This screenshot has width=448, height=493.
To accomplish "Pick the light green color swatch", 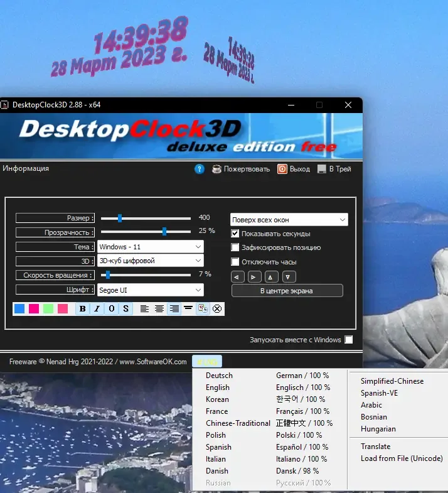I will (x=48, y=309).
